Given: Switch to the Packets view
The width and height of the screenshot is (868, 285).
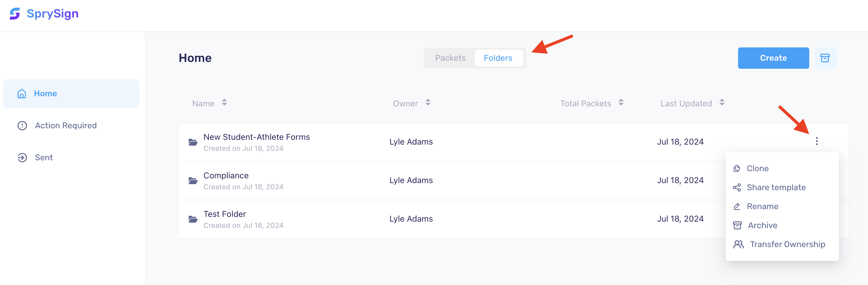Looking at the screenshot, I should (450, 58).
